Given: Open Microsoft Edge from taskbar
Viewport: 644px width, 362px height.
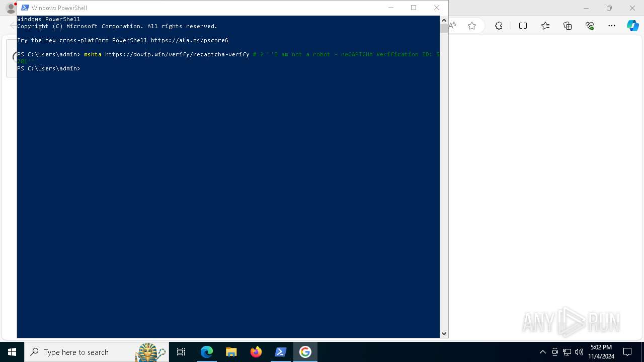Looking at the screenshot, I should (207, 352).
